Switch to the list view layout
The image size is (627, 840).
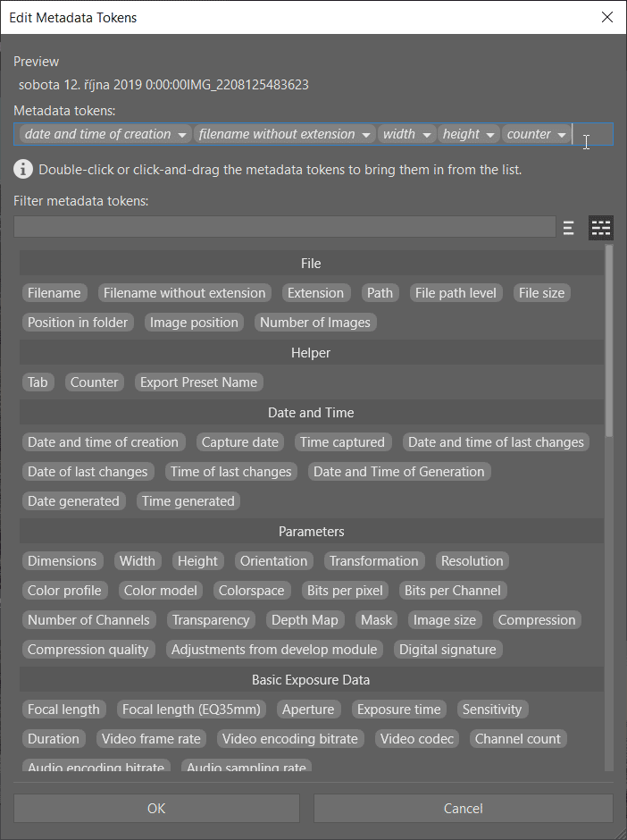tap(569, 227)
